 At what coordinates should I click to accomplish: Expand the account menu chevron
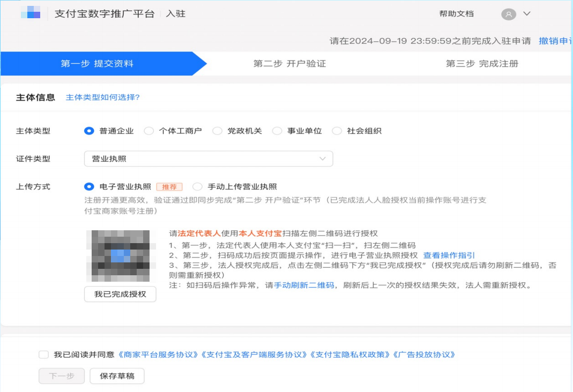[x=526, y=13]
